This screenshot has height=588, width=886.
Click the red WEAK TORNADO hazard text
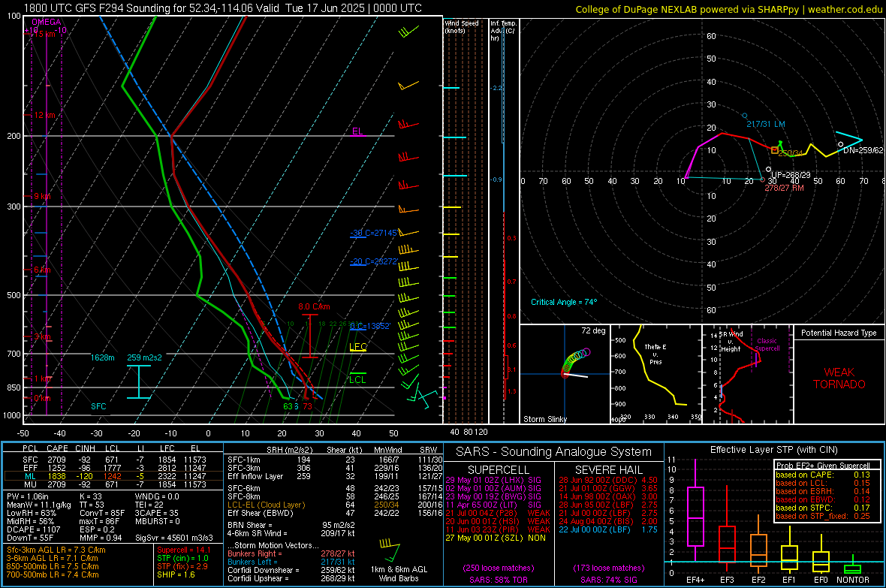click(839, 378)
